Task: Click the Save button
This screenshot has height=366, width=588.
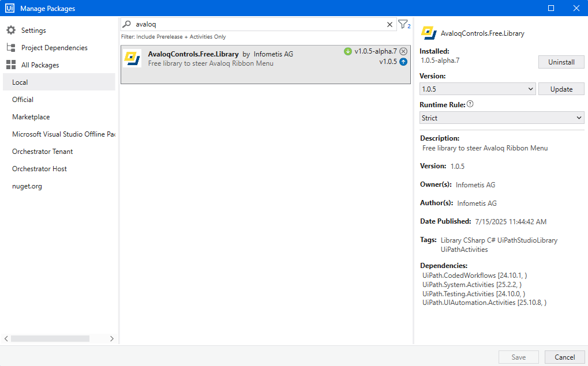Action: pos(519,357)
